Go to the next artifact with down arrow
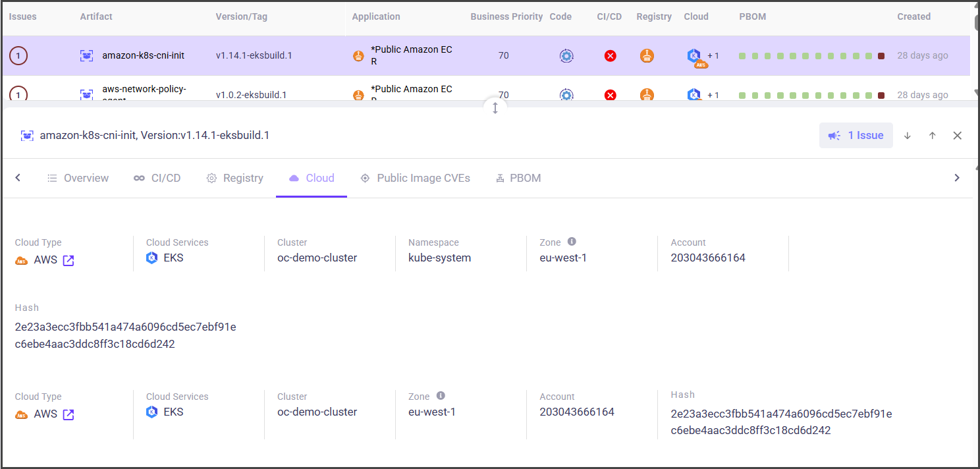Viewport: 980px width, 469px height. [907, 136]
